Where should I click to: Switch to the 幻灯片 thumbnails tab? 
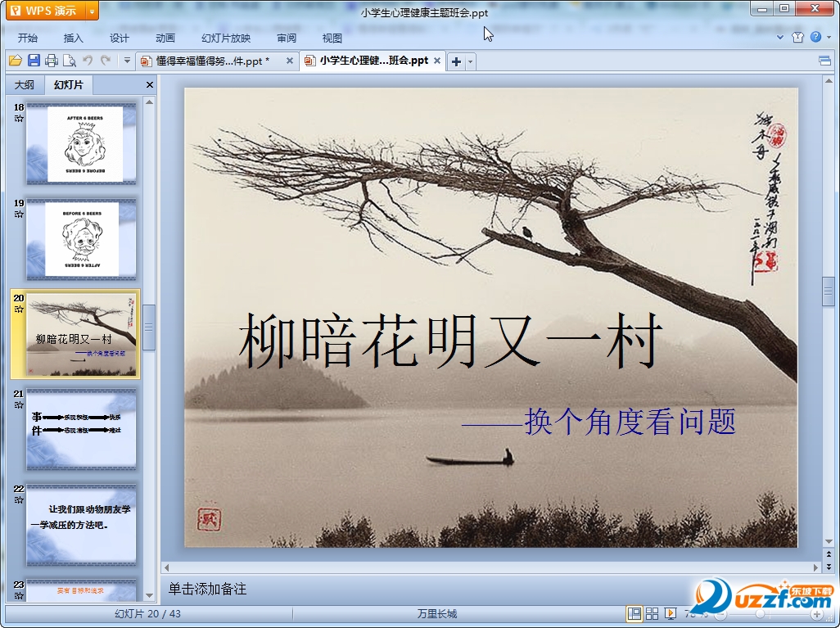pos(69,84)
